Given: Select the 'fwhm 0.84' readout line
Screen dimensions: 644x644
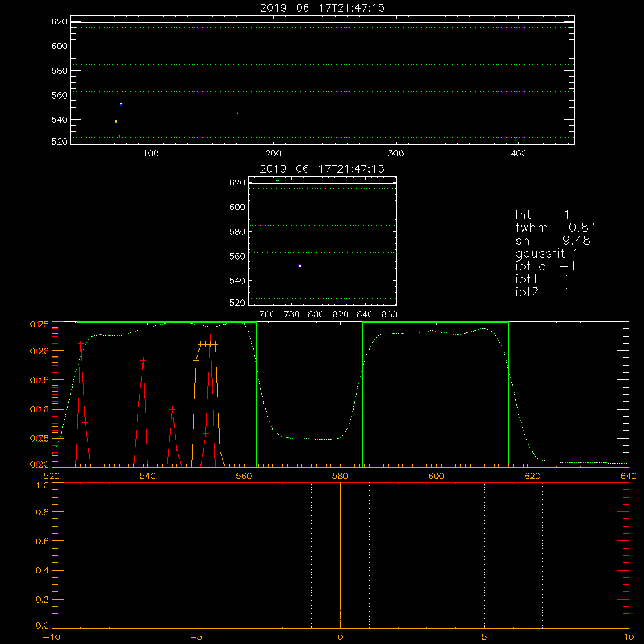Looking at the screenshot, I should click(x=556, y=227).
